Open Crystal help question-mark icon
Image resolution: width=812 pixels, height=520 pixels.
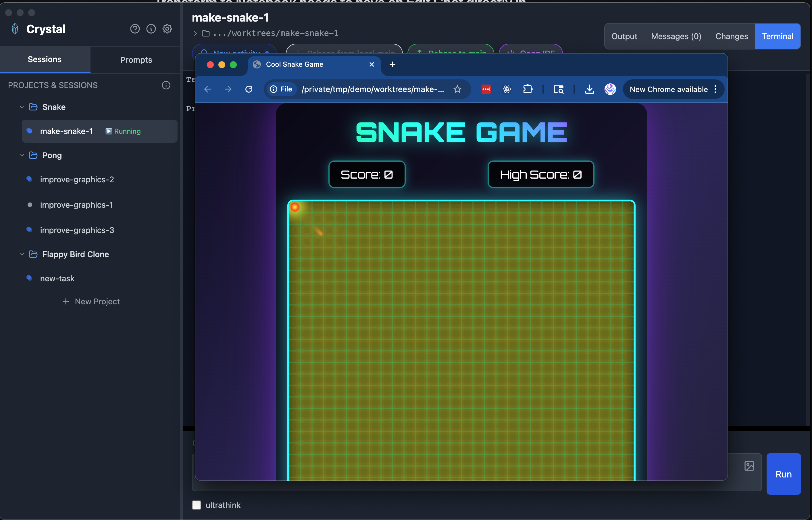tap(134, 29)
